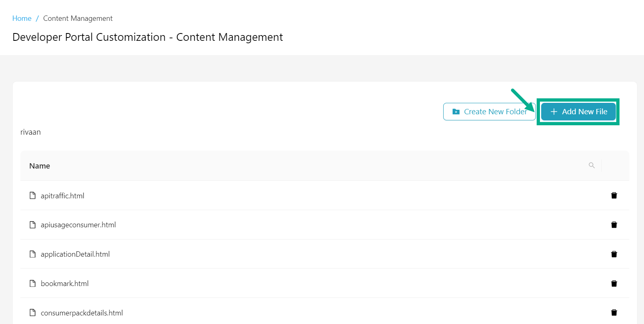Delete consumerpackdetails.html using its trash icon
The width and height of the screenshot is (644, 324).
(x=614, y=312)
